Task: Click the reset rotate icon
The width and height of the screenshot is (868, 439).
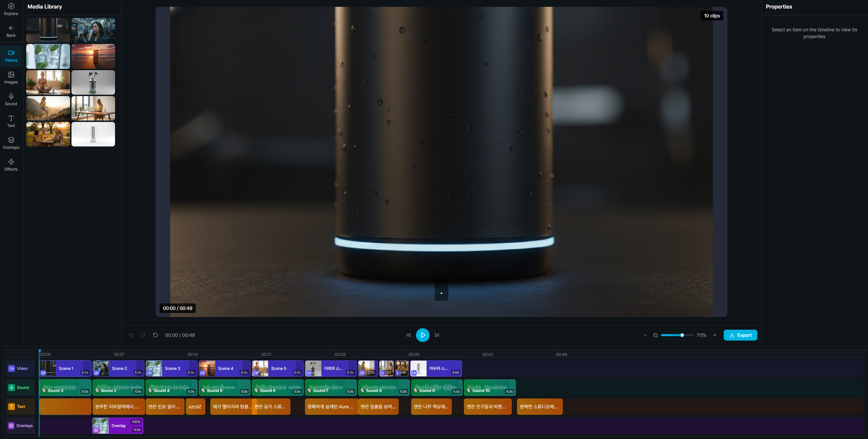Action: (x=156, y=335)
